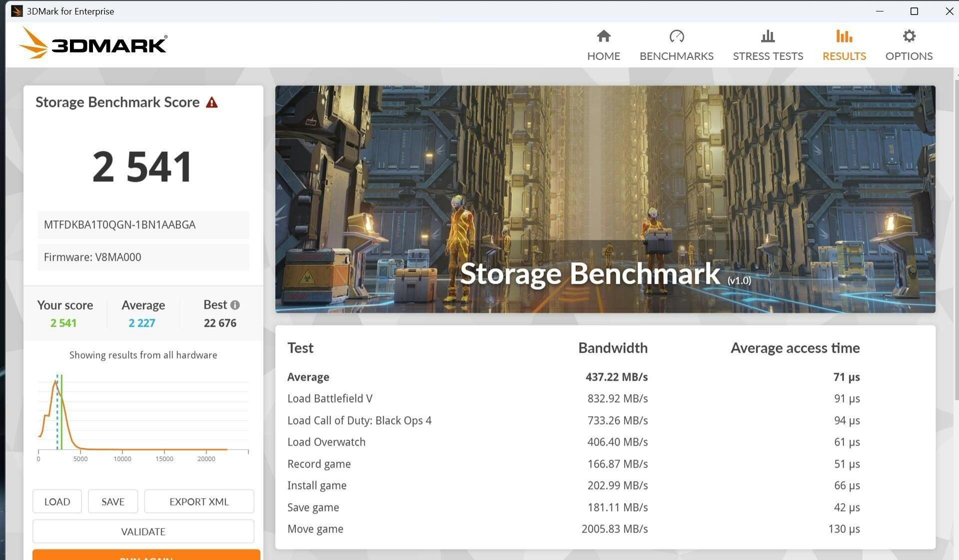Image resolution: width=959 pixels, height=560 pixels.
Task: Maximize the 3DMark window
Action: click(x=914, y=11)
